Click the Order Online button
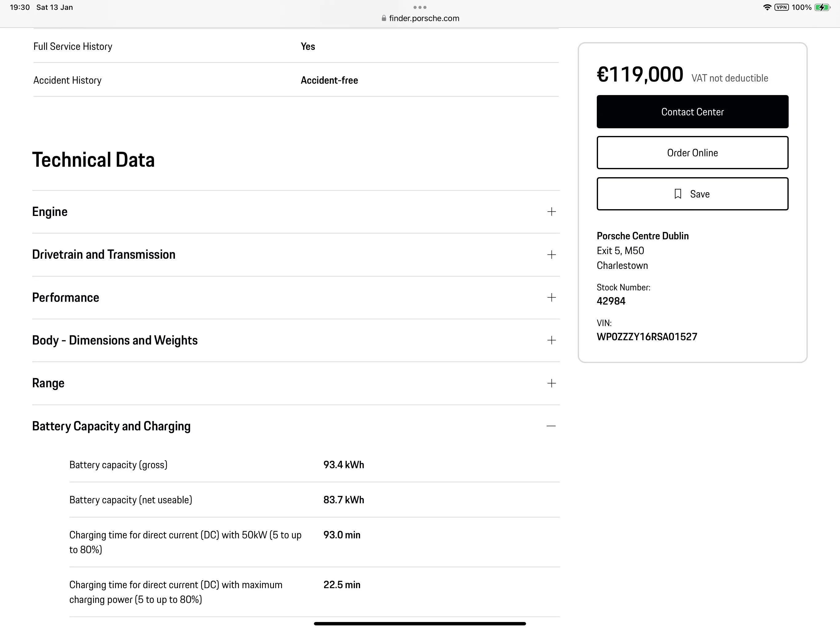 point(692,153)
